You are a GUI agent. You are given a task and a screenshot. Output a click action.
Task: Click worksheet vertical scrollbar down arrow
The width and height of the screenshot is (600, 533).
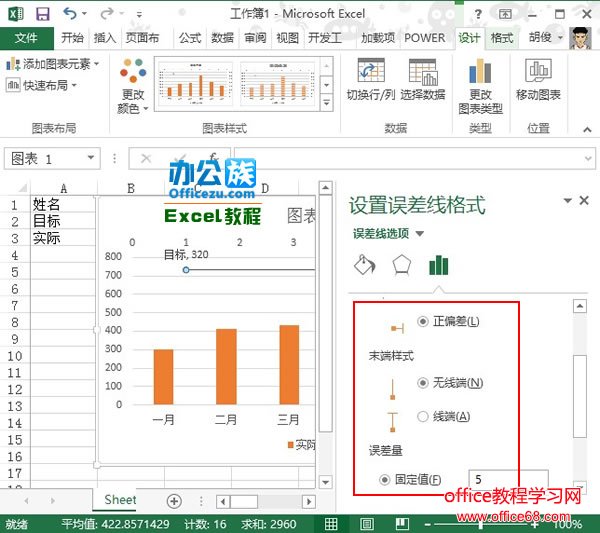coord(325,482)
